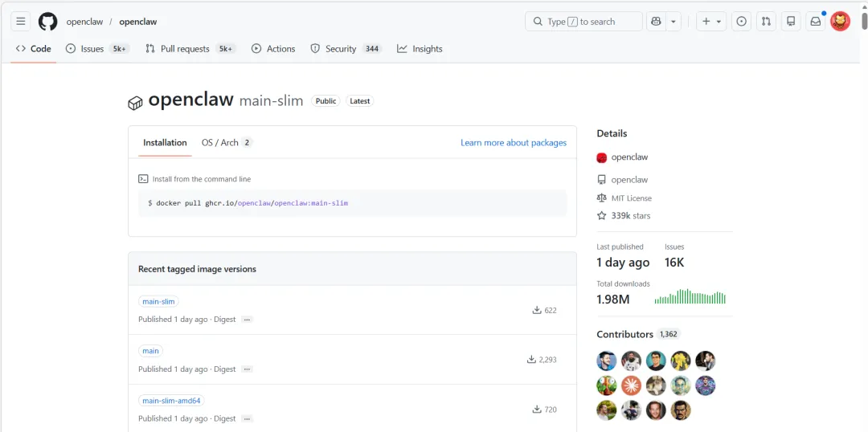The width and height of the screenshot is (868, 432).
Task: Click download count 720 for main-slim-amd64
Action: pos(545,410)
